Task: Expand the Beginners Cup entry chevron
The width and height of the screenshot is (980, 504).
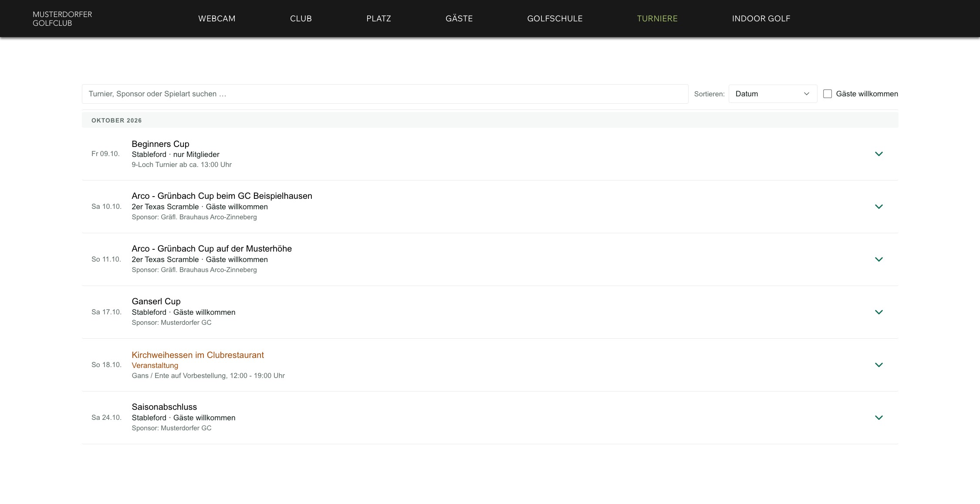Action: 879,154
